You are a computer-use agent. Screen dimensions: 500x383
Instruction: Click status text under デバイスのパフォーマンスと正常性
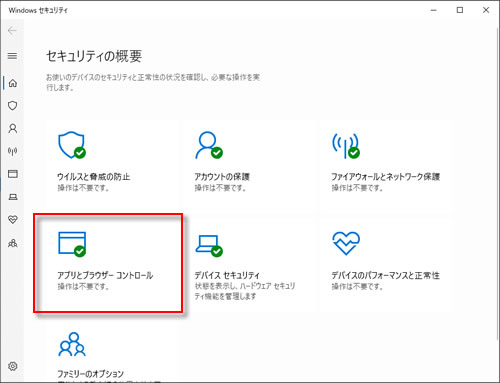357,287
